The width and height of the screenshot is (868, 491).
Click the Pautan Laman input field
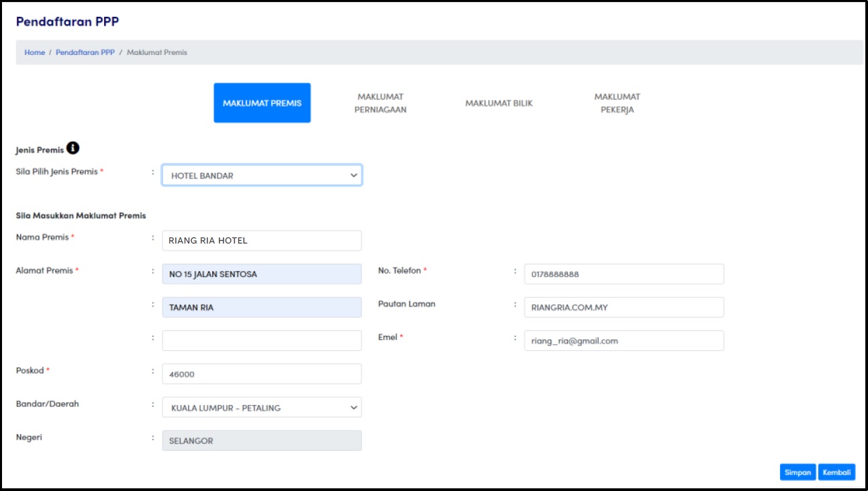click(624, 307)
